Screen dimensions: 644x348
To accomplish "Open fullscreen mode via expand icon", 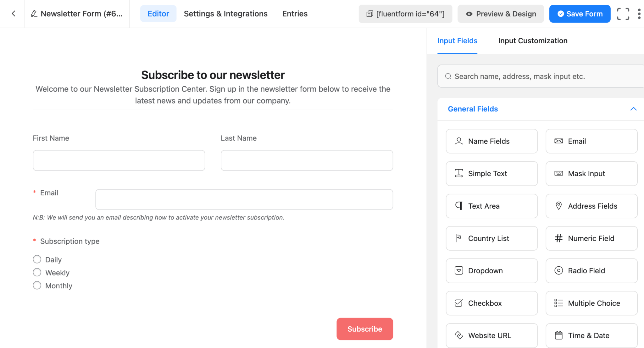I will click(624, 14).
